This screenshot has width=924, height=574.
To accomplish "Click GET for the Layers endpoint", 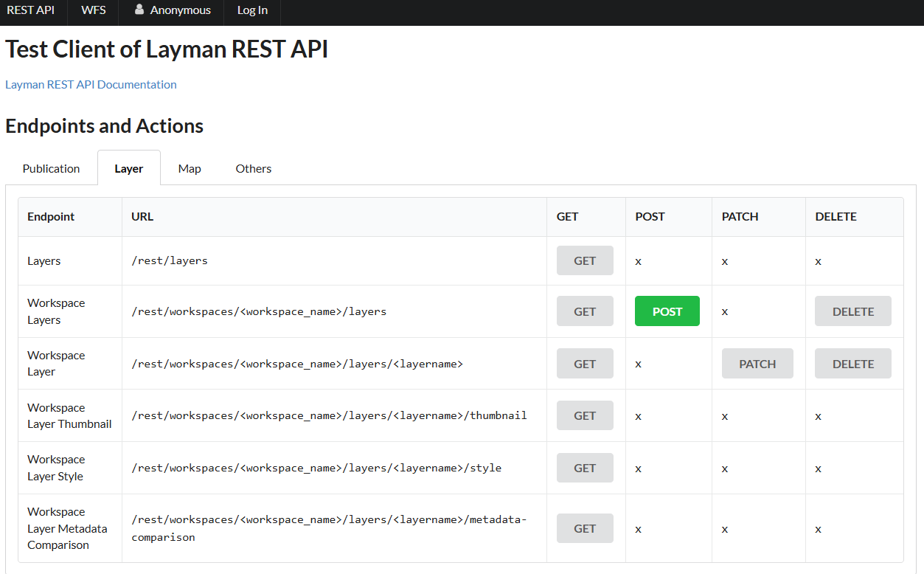I will (584, 260).
